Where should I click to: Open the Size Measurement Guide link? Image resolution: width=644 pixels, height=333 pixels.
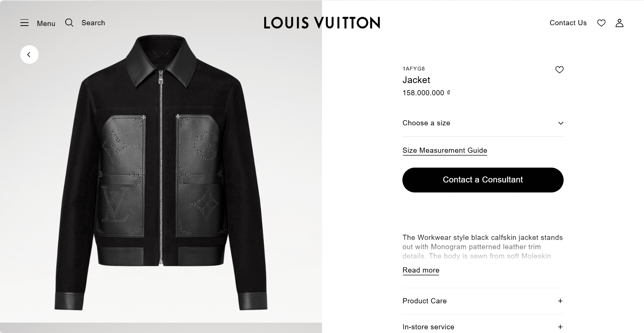(x=445, y=150)
